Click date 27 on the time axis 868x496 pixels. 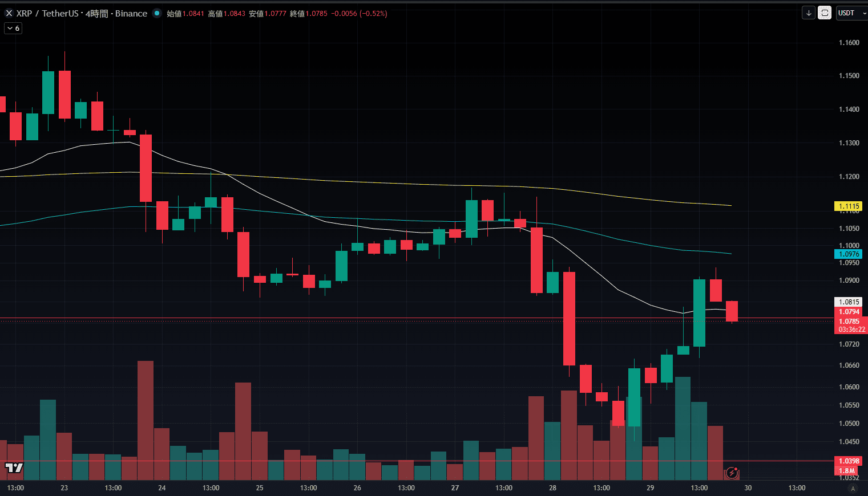(x=455, y=488)
